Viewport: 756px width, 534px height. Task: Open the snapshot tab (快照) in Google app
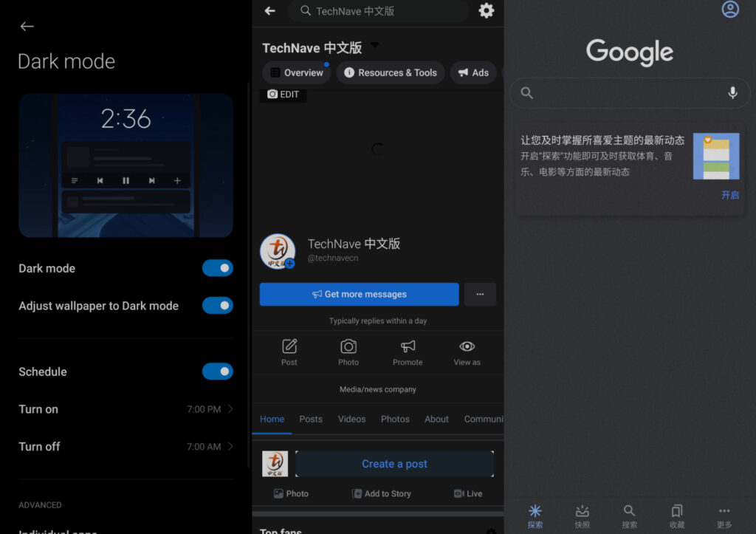582,516
